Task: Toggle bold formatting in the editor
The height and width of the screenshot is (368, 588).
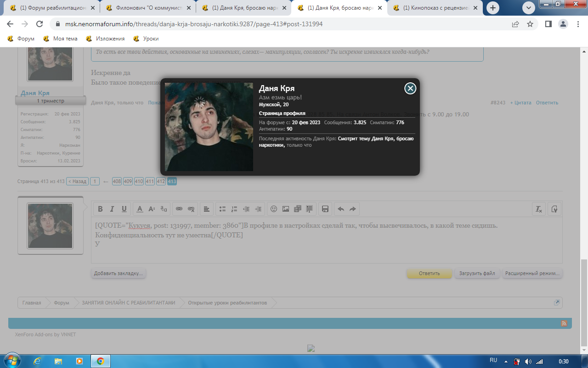Action: 100,209
